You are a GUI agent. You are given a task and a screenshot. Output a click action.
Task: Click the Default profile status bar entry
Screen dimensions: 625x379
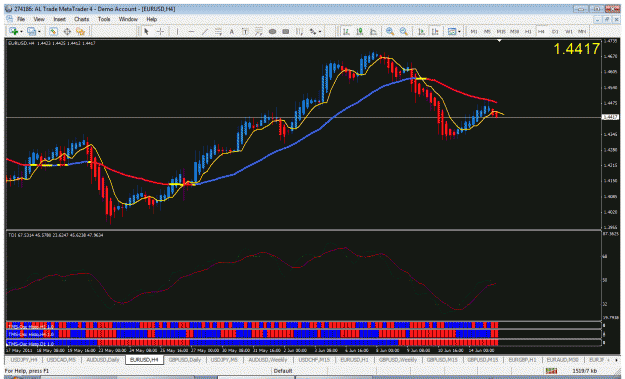click(x=283, y=371)
